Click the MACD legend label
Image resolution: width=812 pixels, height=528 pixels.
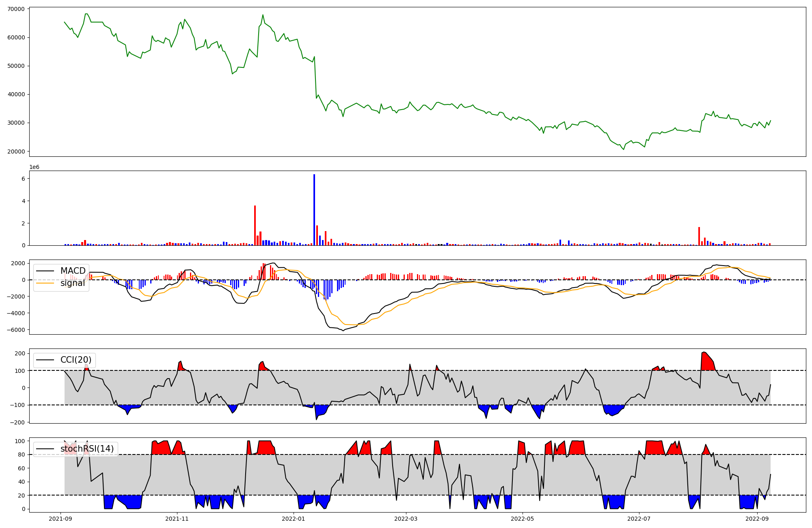point(73,271)
